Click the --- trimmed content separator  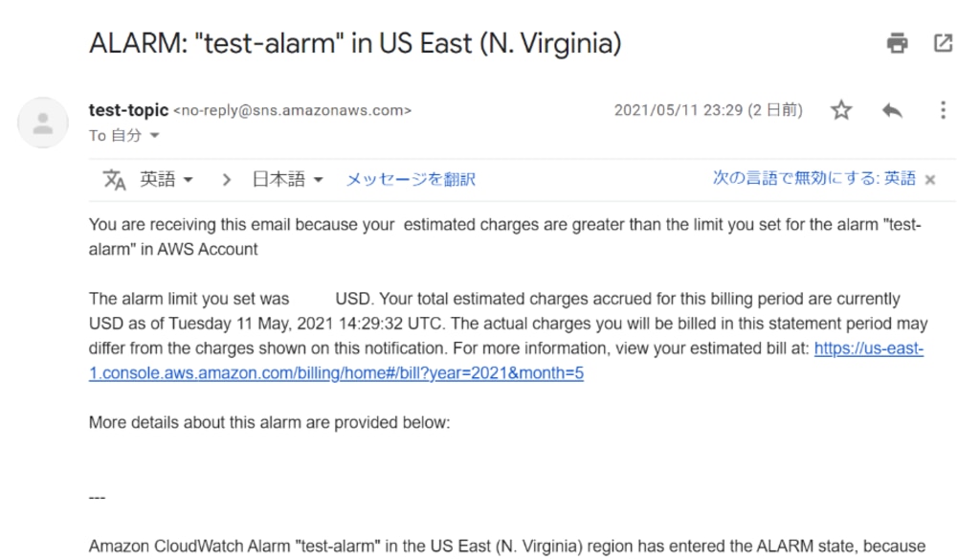(97, 498)
